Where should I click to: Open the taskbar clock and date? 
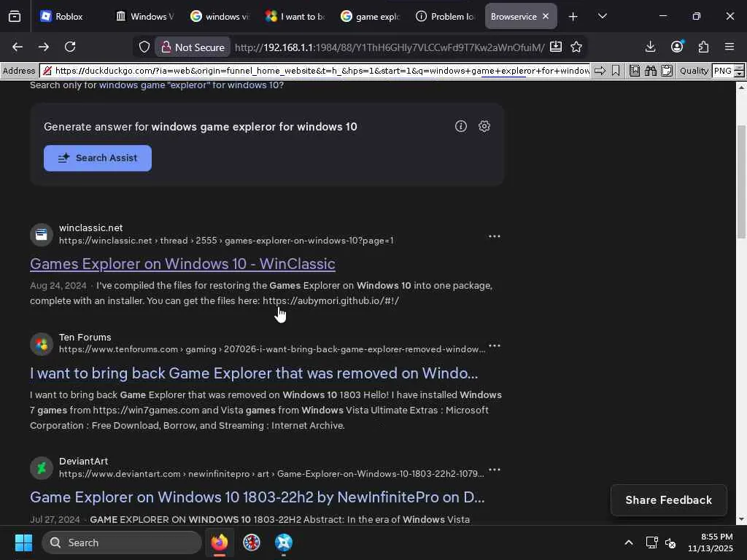click(x=711, y=542)
